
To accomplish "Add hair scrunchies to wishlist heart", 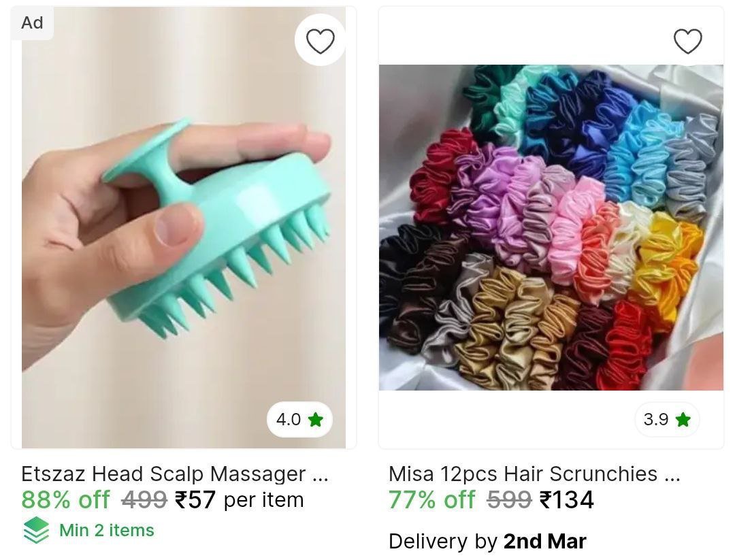I will click(x=687, y=41).
